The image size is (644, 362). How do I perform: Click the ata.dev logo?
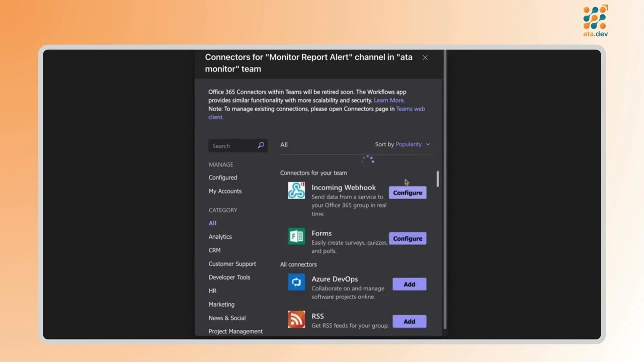594,20
